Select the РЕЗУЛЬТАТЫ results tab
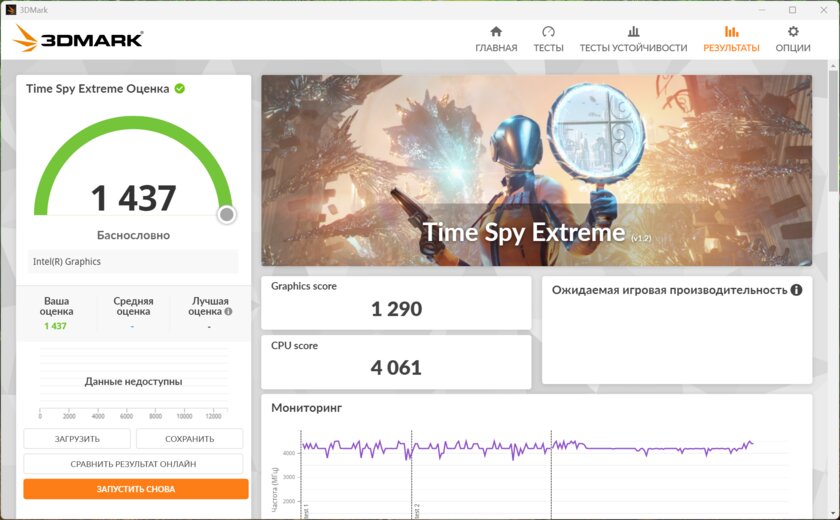 [x=731, y=40]
